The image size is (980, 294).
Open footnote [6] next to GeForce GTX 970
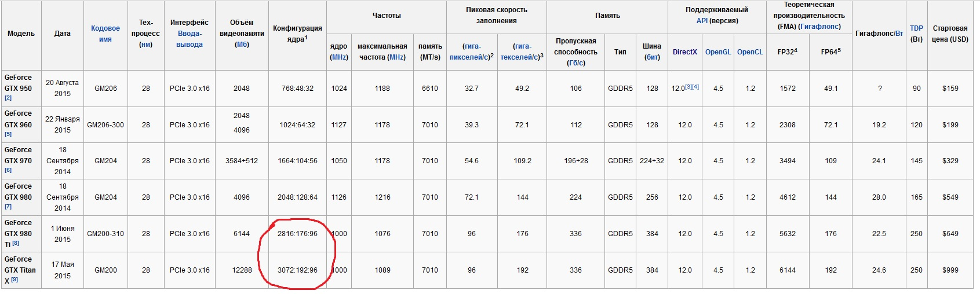(8, 170)
